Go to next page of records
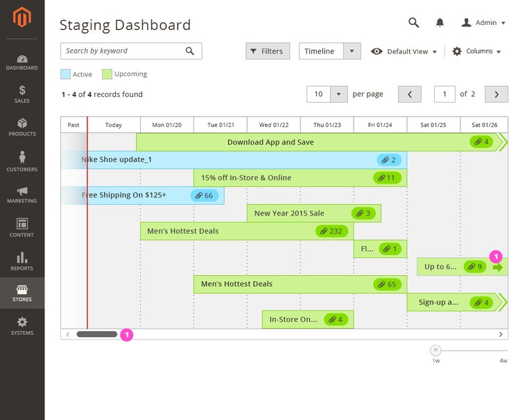 pos(496,94)
